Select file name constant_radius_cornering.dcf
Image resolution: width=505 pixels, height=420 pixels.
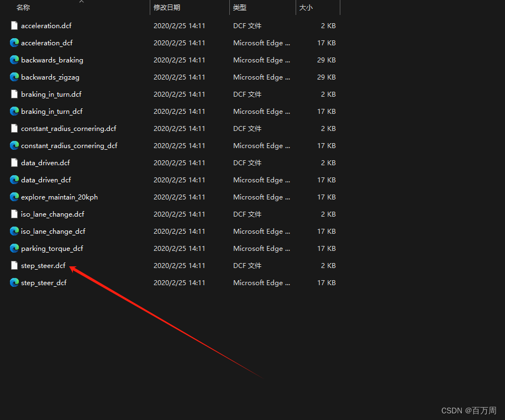click(x=69, y=129)
